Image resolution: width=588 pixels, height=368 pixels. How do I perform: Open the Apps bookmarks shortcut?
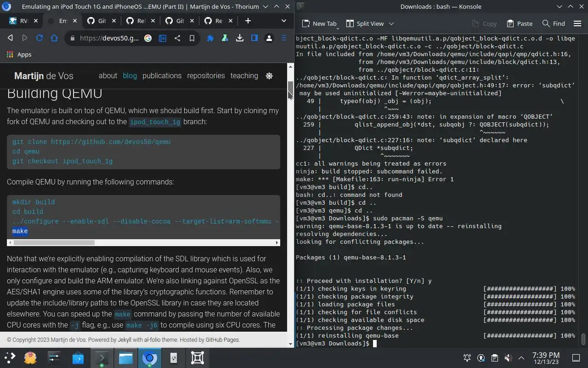tap(19, 54)
